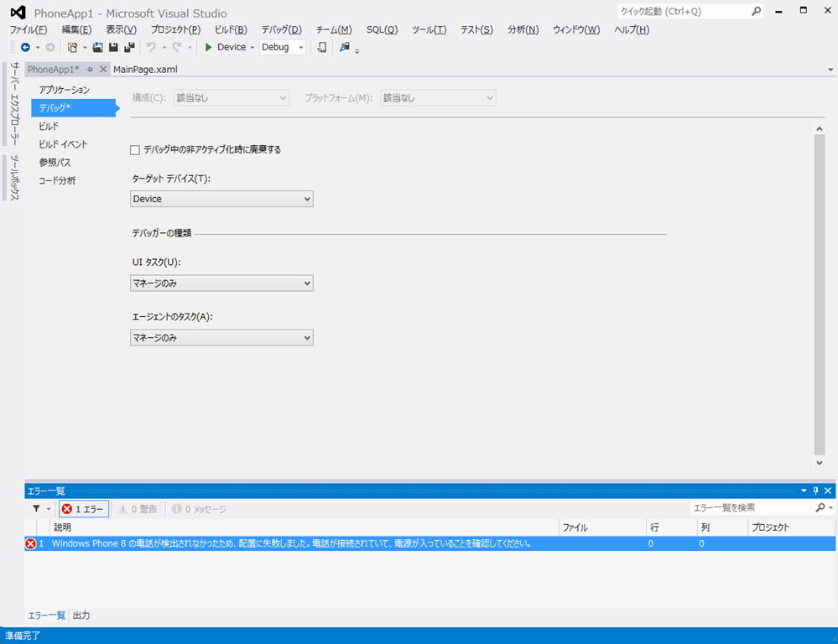
Task: Expand the filter funnel dropdown arrow
Action: pyautogui.click(x=49, y=509)
